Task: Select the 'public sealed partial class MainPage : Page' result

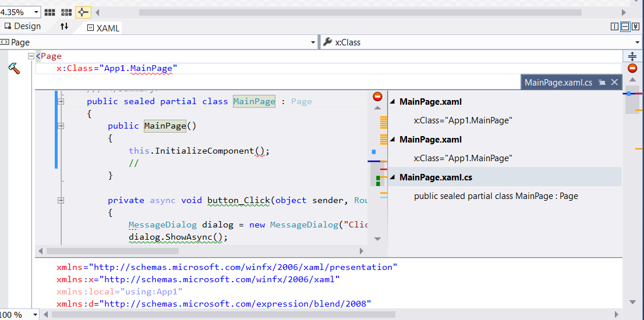Action: [496, 196]
